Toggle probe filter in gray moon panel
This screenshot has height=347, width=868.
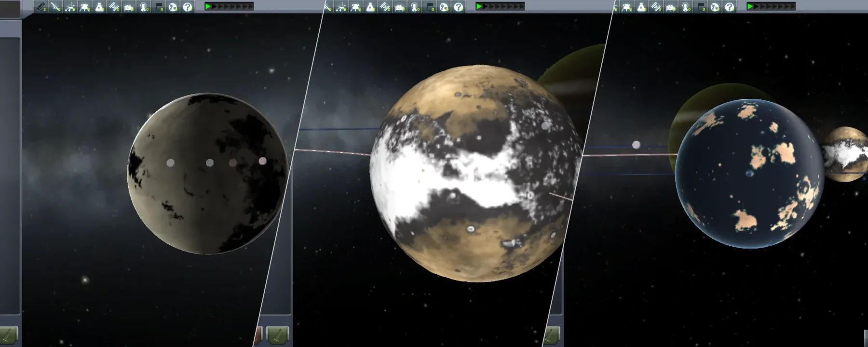55,7
